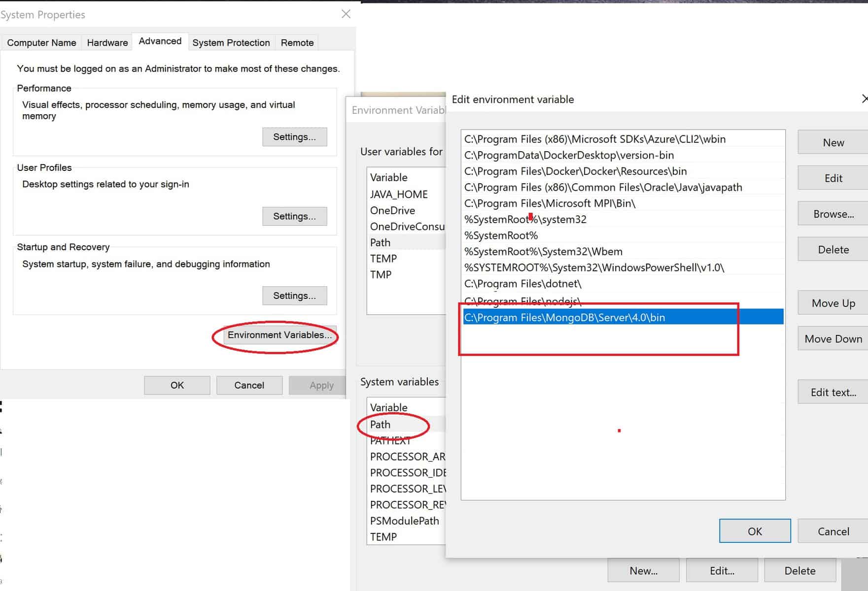Click Delete beside the path list

833,249
